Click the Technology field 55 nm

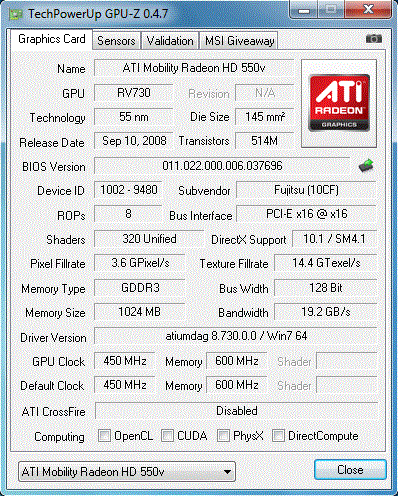[x=134, y=117]
